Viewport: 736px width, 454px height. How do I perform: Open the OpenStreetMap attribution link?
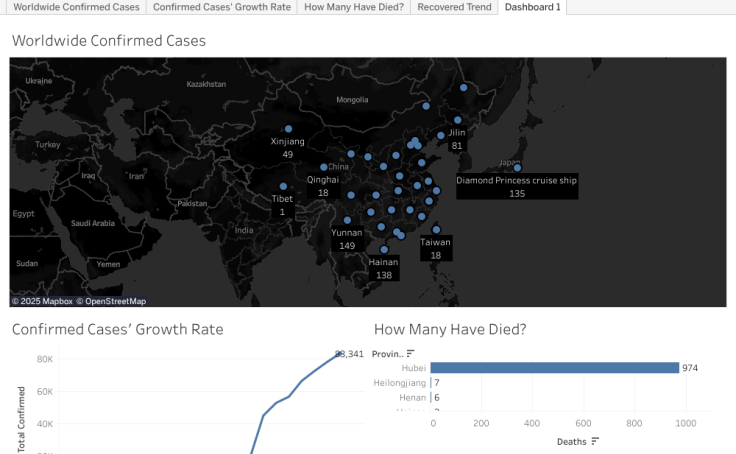[x=112, y=301]
